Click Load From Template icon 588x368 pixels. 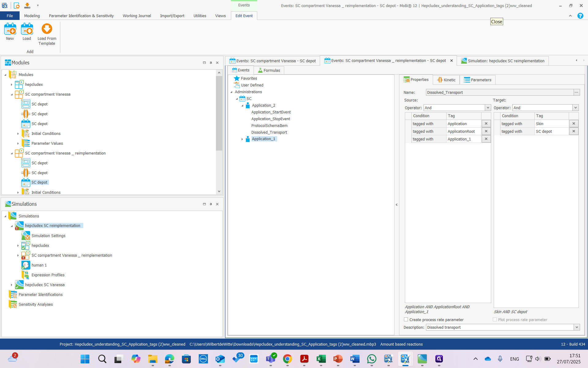[x=47, y=29]
